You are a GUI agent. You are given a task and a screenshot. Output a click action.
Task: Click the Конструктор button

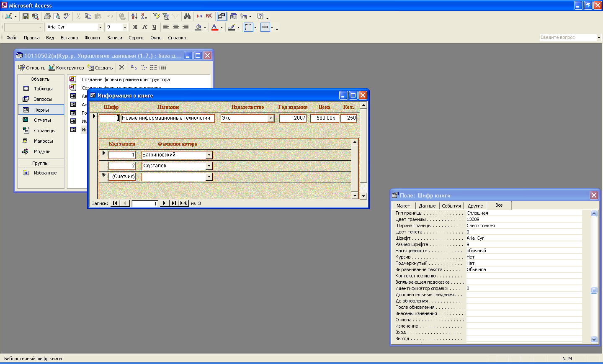tap(66, 68)
